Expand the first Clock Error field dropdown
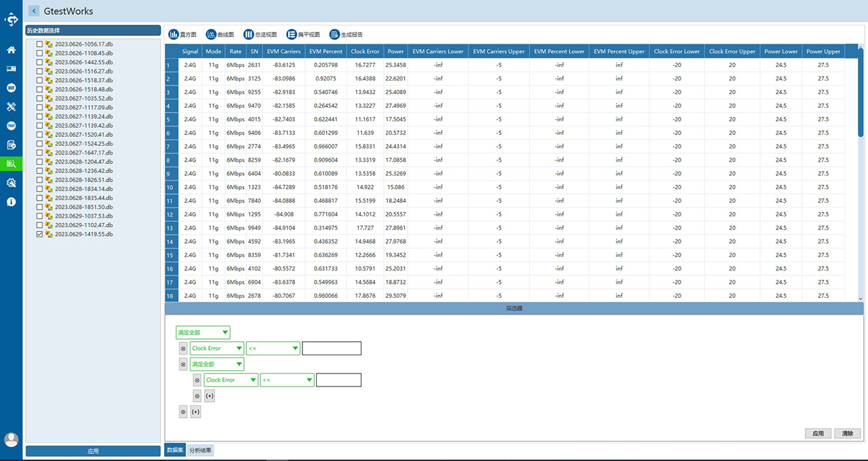The image size is (868, 461). coord(217,348)
